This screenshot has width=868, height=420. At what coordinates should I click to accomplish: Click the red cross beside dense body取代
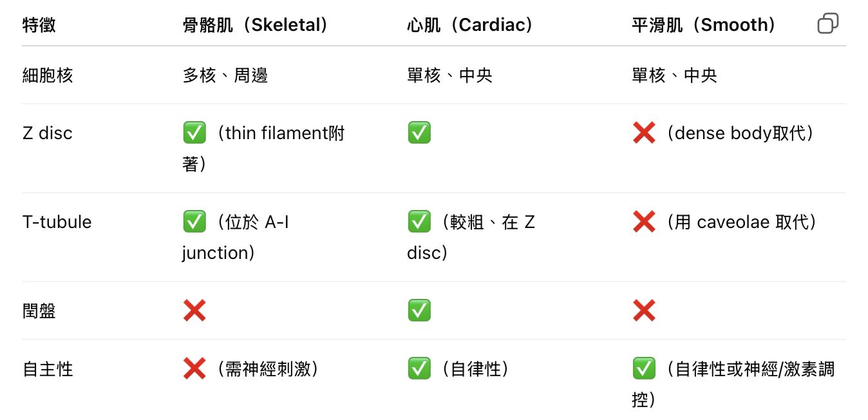(x=644, y=133)
